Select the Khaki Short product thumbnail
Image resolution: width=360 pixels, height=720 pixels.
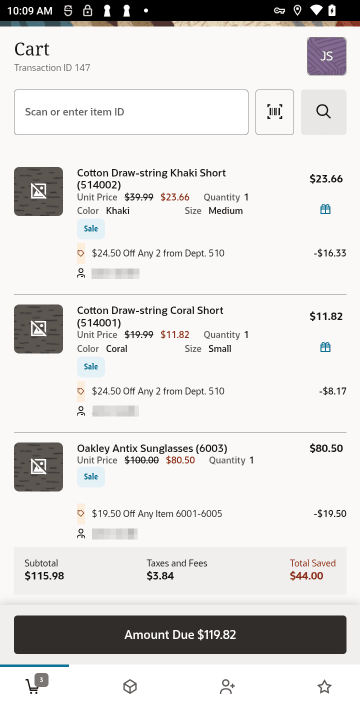click(x=39, y=191)
